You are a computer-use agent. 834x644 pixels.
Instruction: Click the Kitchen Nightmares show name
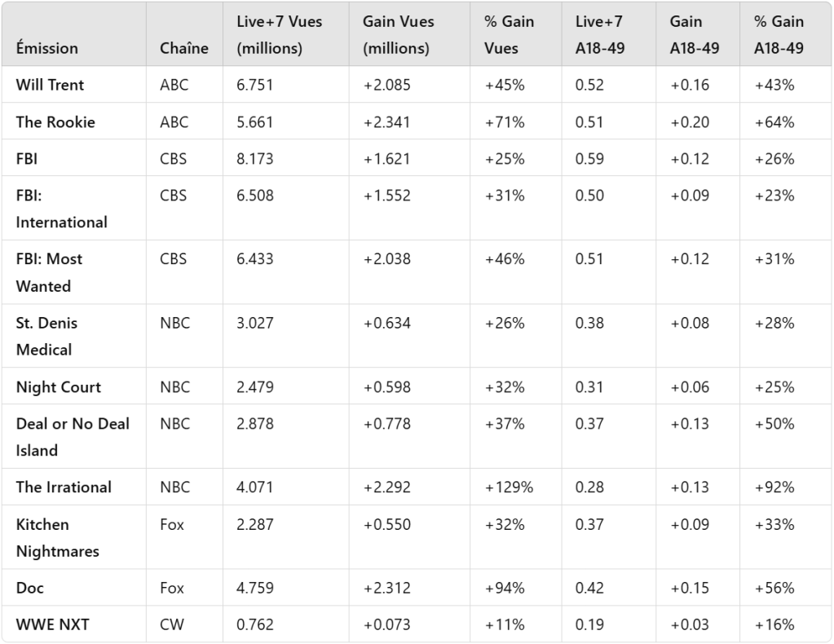(x=57, y=537)
